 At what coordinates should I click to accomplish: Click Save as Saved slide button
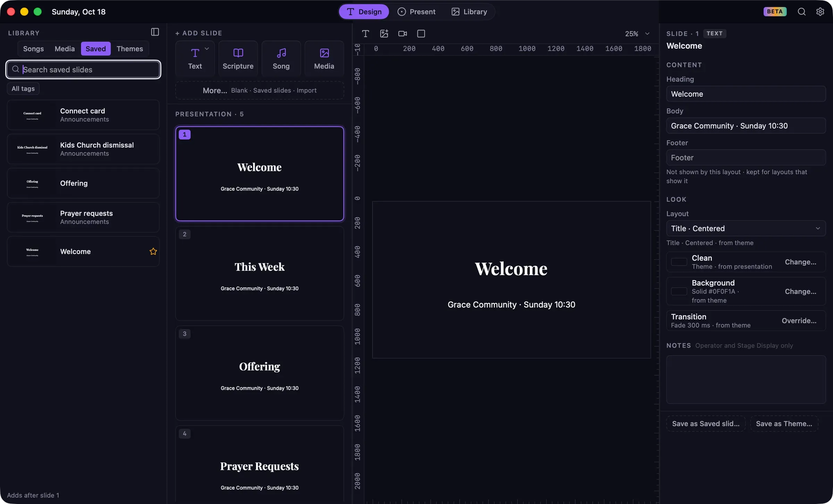(706, 424)
